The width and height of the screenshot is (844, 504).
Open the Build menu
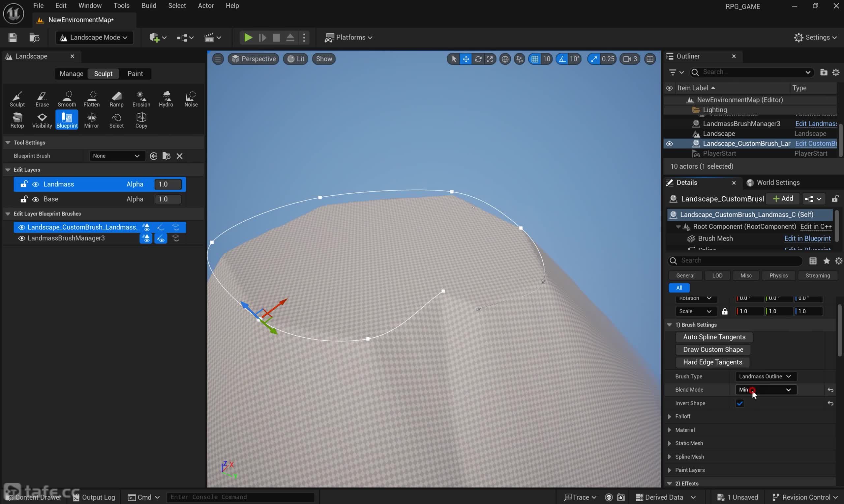(149, 6)
